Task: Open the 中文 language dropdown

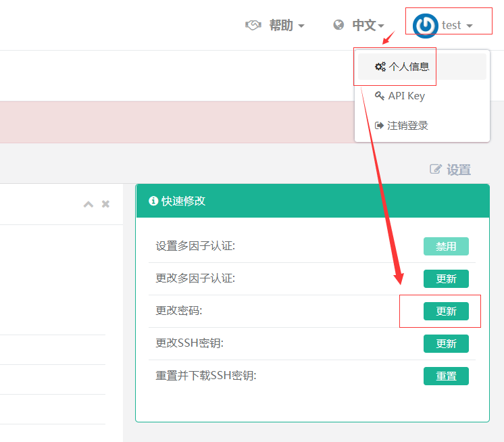Action: (368, 25)
